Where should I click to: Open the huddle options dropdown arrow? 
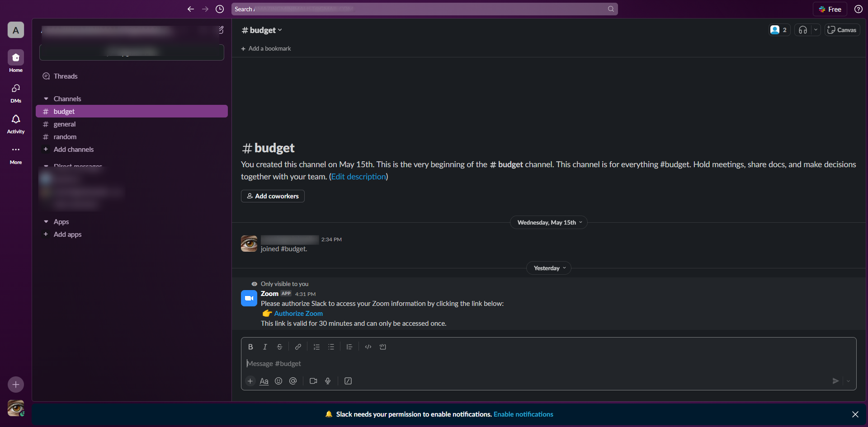[x=816, y=30]
